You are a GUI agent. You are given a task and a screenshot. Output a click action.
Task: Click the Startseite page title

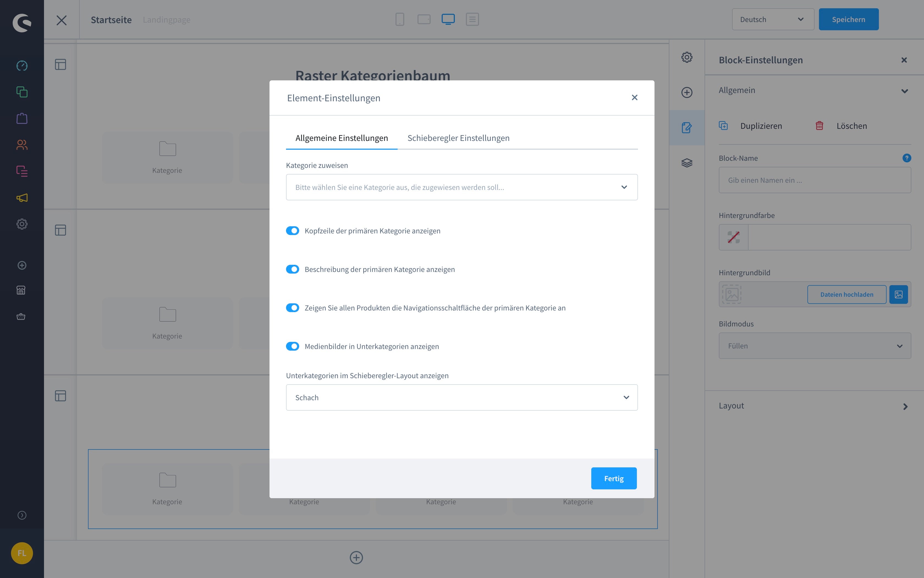pyautogui.click(x=111, y=20)
